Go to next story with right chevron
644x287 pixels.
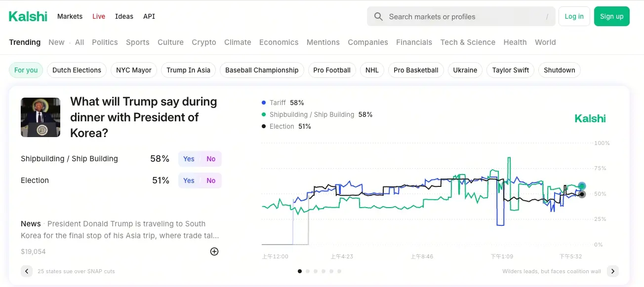612,271
